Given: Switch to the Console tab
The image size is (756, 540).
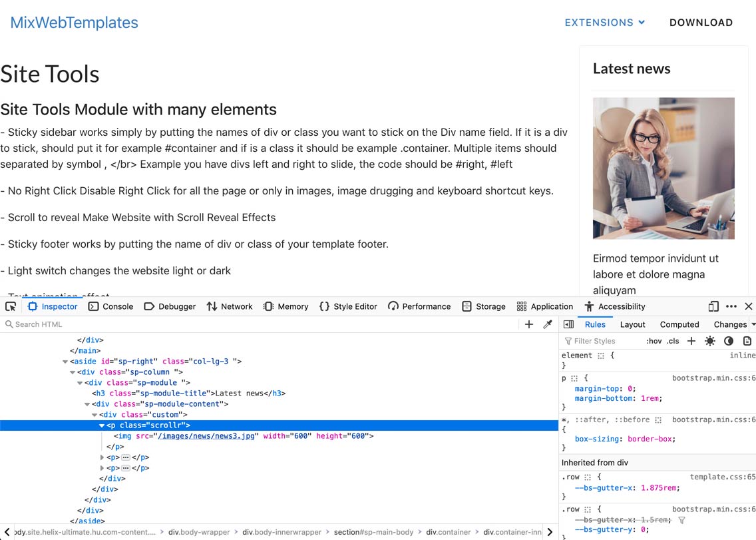Looking at the screenshot, I should 111,306.
